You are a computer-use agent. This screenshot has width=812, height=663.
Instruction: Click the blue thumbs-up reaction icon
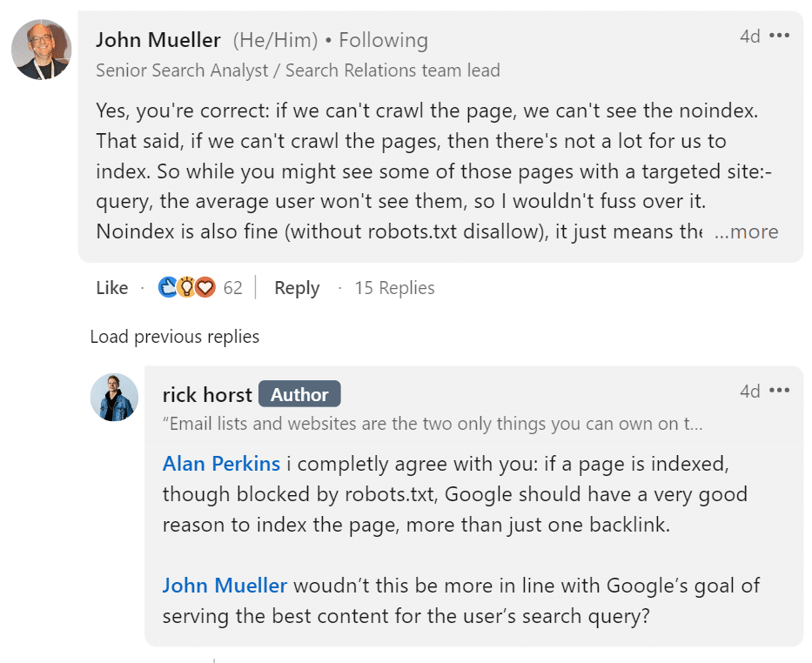pos(167,288)
